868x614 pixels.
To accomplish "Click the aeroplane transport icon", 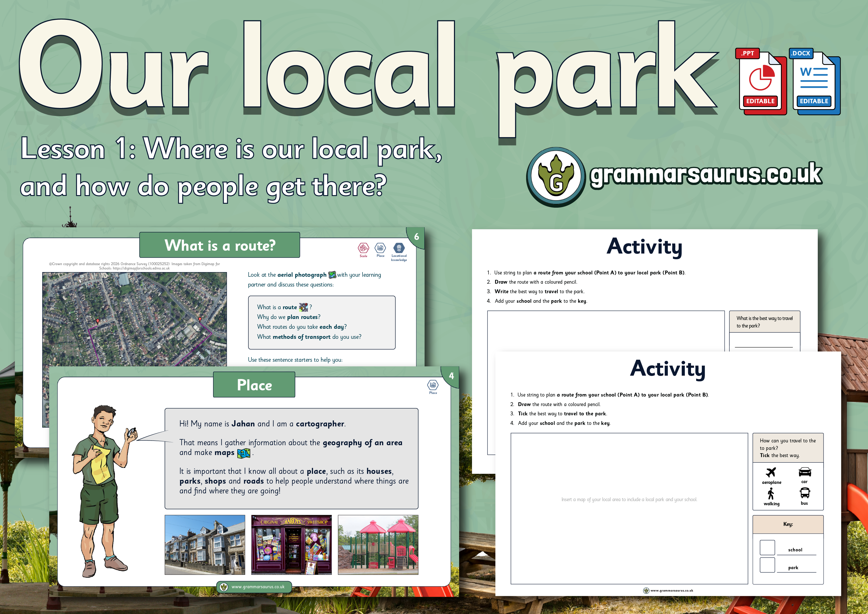I will (771, 472).
